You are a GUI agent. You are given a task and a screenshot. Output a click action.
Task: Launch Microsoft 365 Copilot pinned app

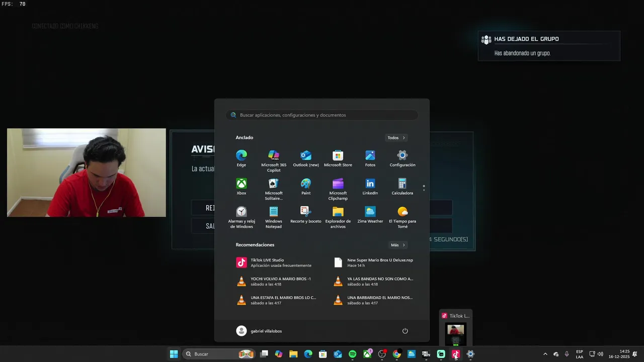(274, 161)
